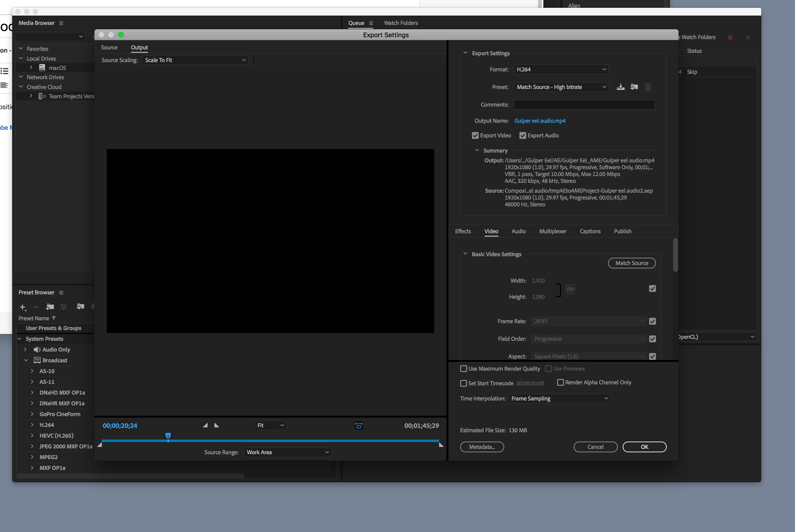Click the Gulper eel audio.mp4 output name

click(540, 121)
